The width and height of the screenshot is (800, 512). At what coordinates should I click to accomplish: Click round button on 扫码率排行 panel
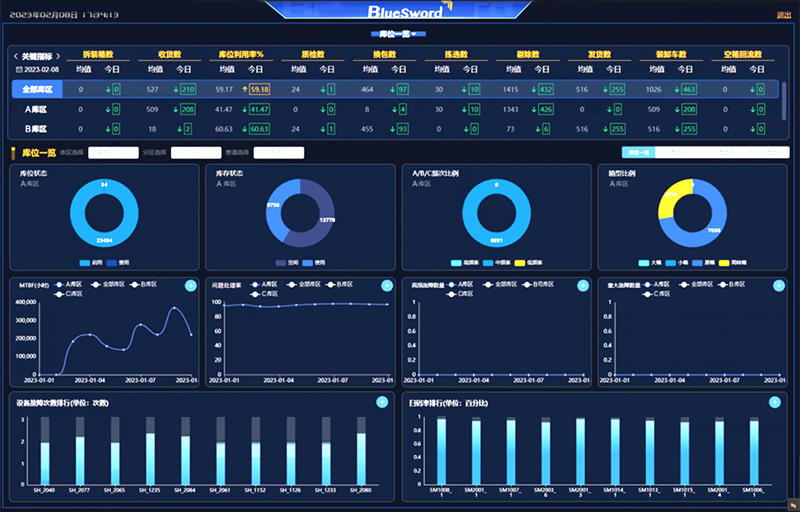[x=775, y=402]
